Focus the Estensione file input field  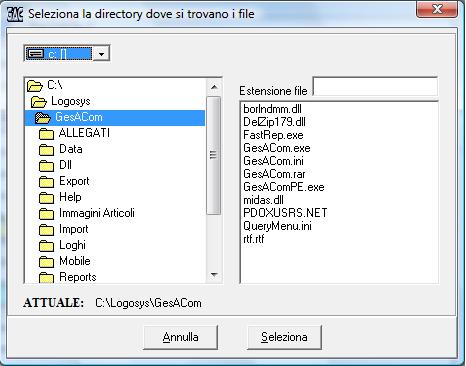tap(375, 87)
